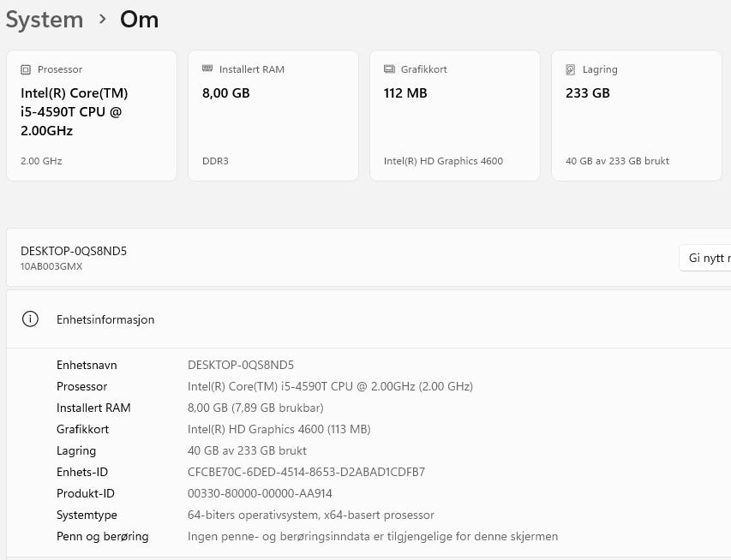Select the storage usage value in the info list
Image resolution: width=731 pixels, height=560 pixels.
pyautogui.click(x=247, y=450)
